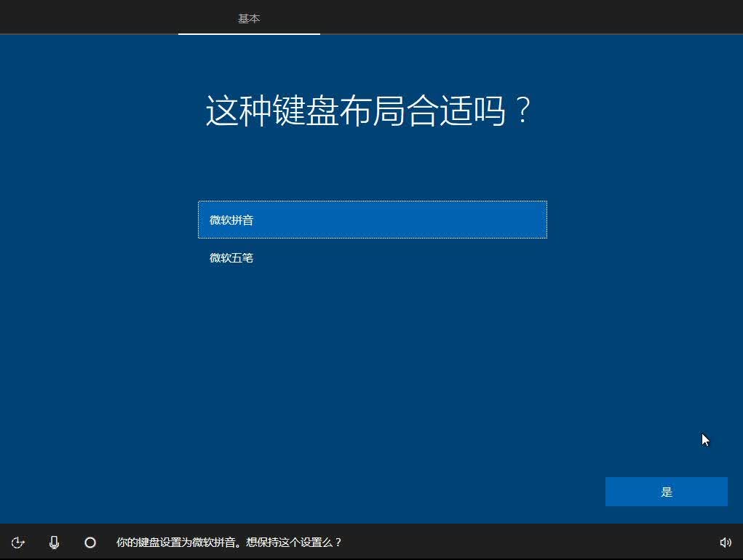Viewport: 743px width, 560px height.
Task: Highlight the Microsoft Wubi list entry
Action: [373, 258]
